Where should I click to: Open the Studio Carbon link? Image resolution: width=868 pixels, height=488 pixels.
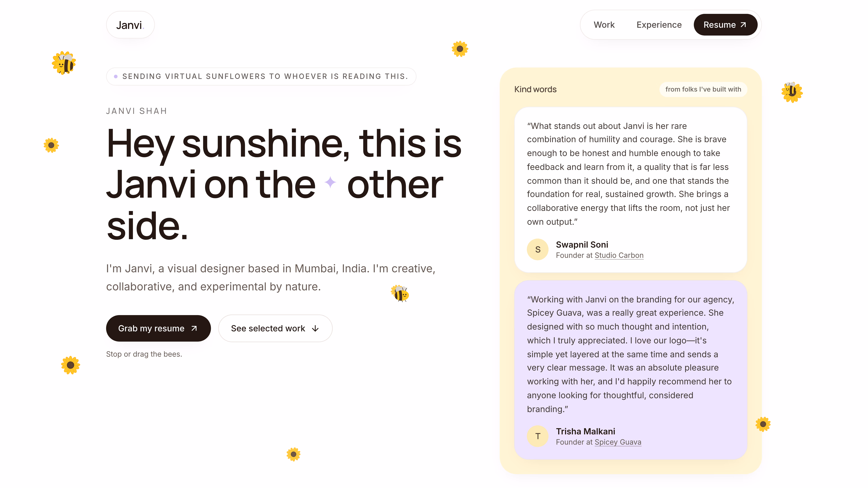point(619,255)
